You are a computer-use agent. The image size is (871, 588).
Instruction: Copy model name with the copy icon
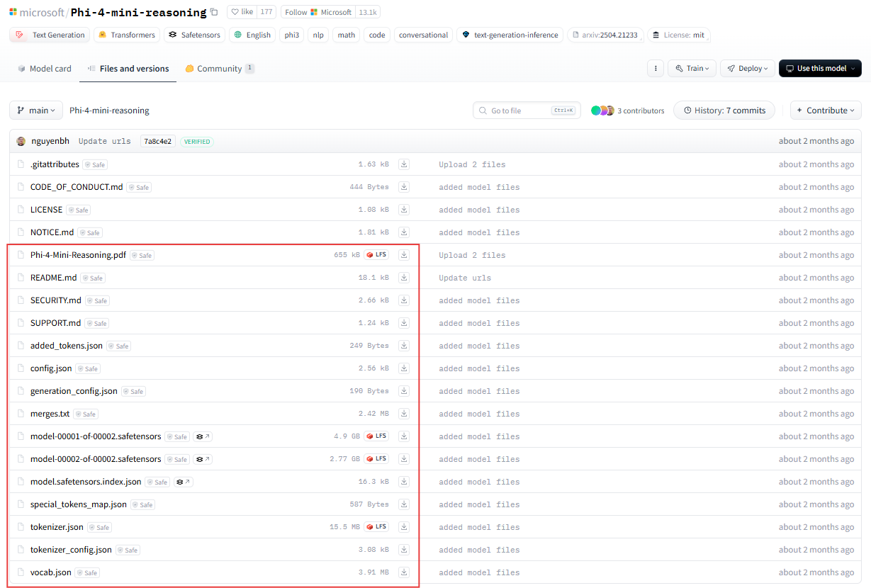[214, 12]
